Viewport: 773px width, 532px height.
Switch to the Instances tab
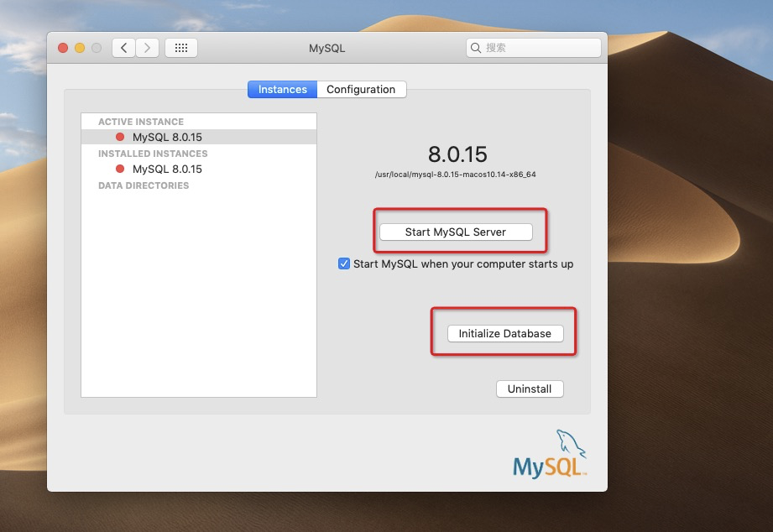283,89
